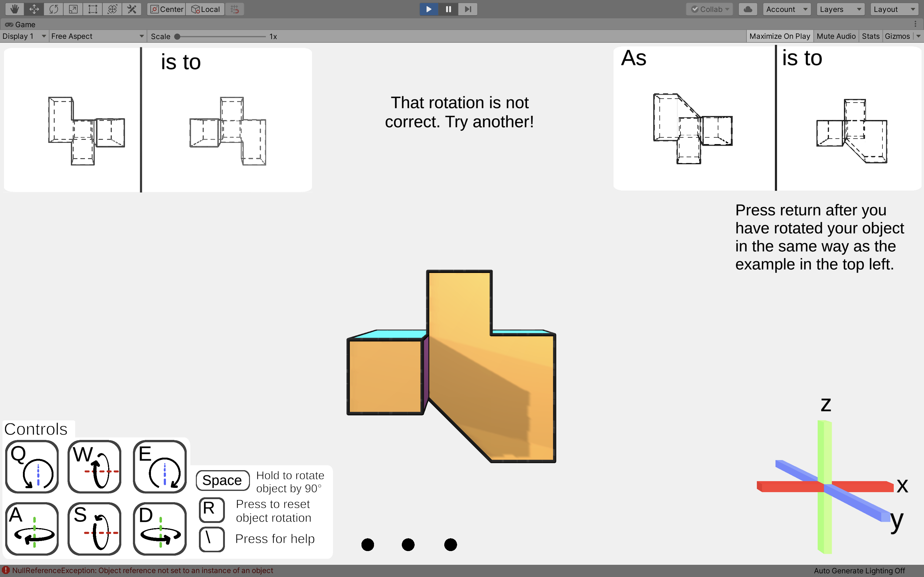Open the Display 1 dropdown
The width and height of the screenshot is (924, 577).
coord(23,36)
